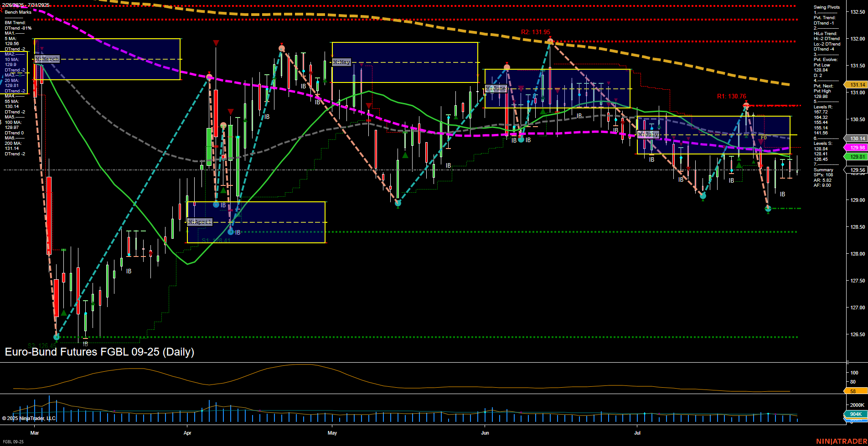Click the M-June range label

[x=496, y=88]
